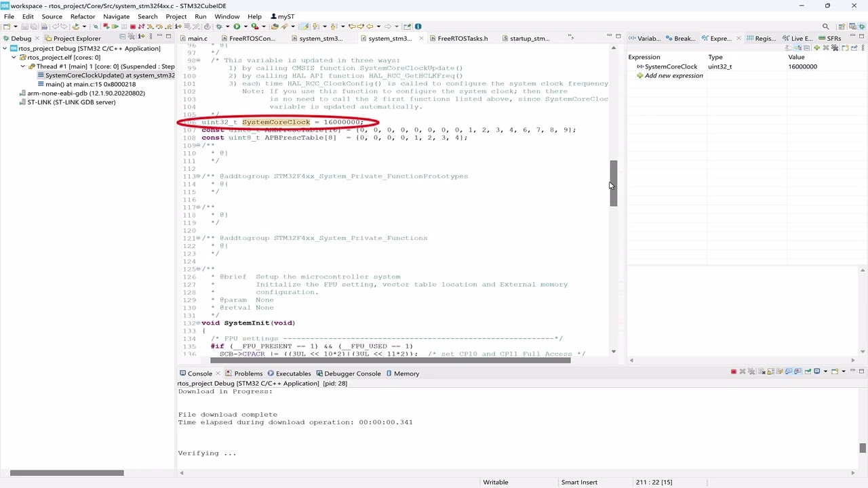Toggle Show Type Names in Expressions toolbar
This screenshot has width=868, height=488.
[x=789, y=47]
